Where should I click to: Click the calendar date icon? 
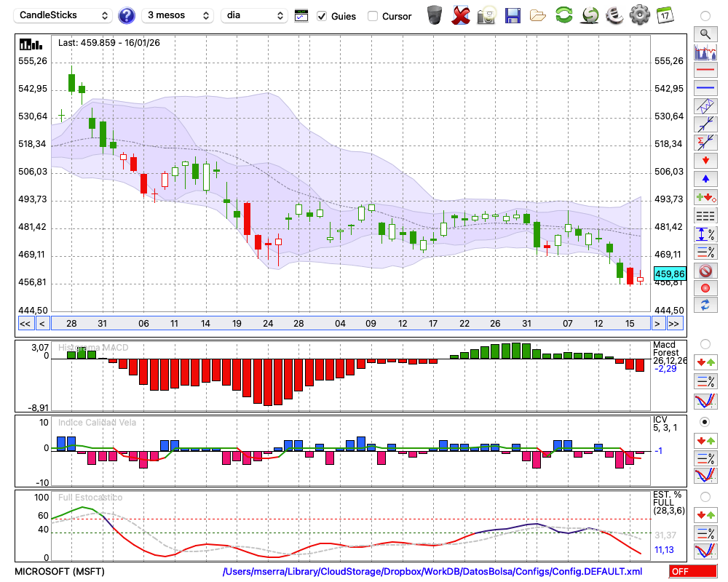[x=664, y=15]
